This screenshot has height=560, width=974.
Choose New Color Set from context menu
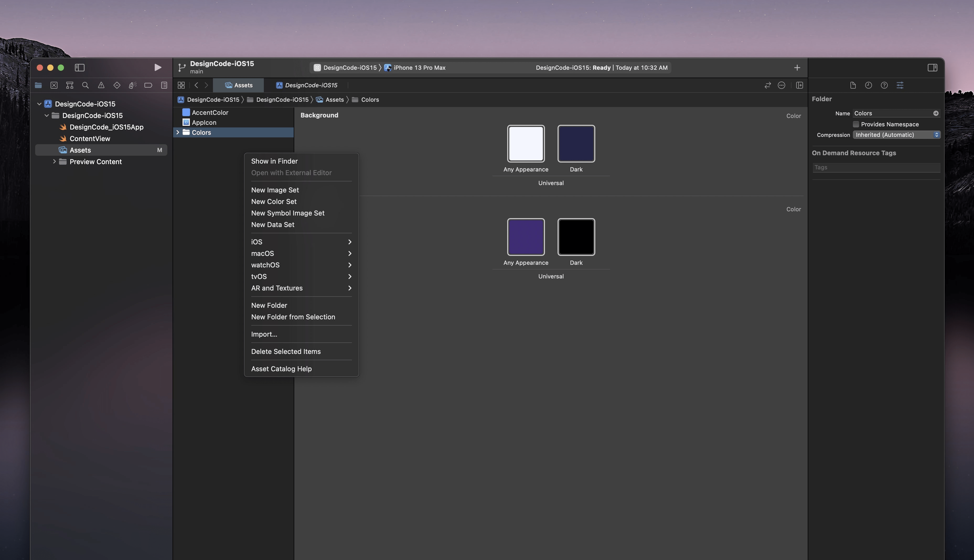[x=274, y=202]
